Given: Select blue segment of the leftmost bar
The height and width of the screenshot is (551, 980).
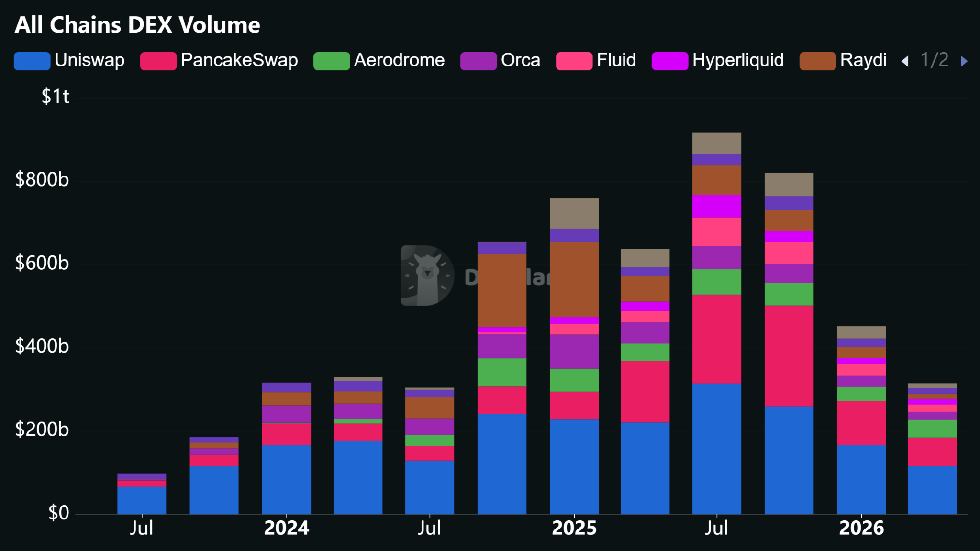Looking at the screenshot, I should coord(142,500).
